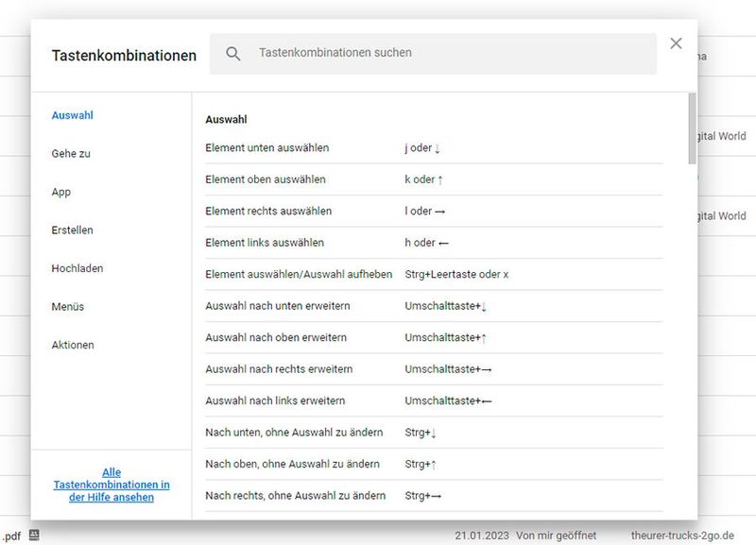
Task: Click the 'Umschalttaste+←' shortcut value
Action: tap(448, 400)
